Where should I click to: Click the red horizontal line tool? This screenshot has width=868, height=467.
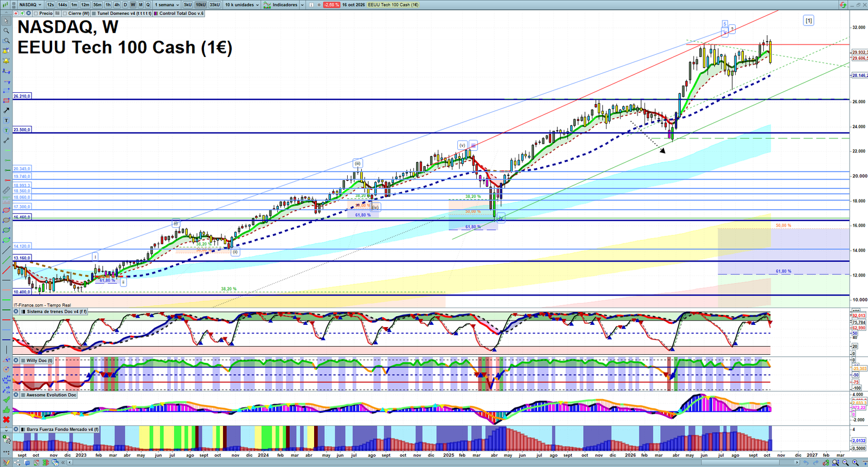click(x=6, y=320)
